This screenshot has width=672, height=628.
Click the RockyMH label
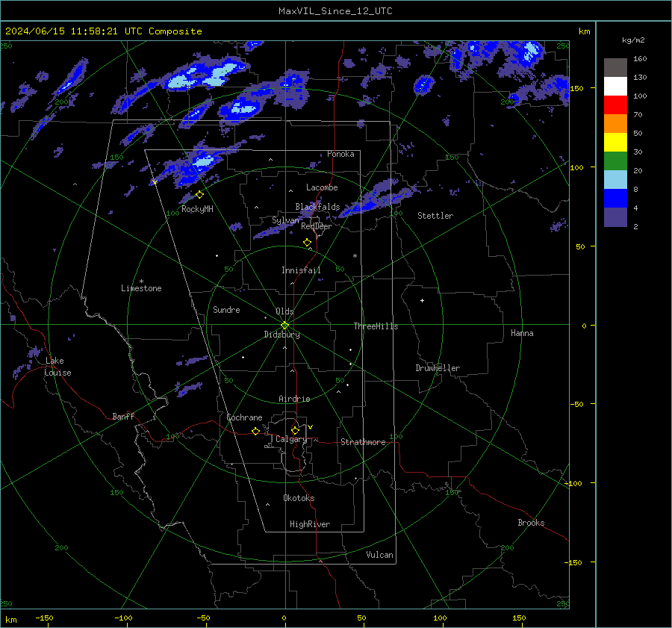pos(197,209)
